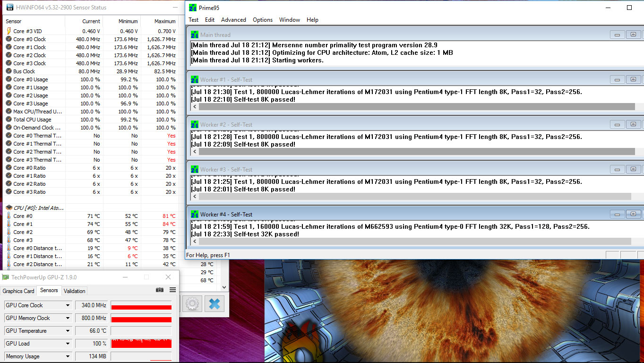Click Worker #1 horizontal scrollbar thumb
The width and height of the screenshot is (644, 363).
pyautogui.click(x=417, y=107)
